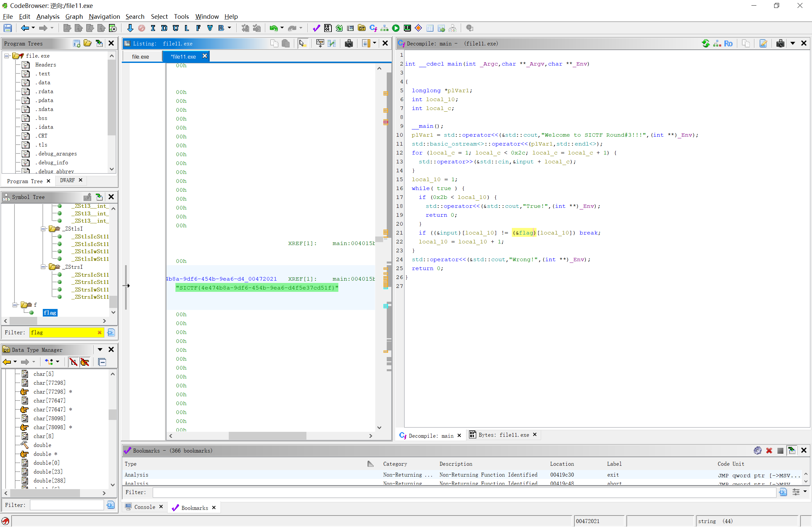The height and width of the screenshot is (527, 812).
Task: Collapse the 'f' folder in Symbol Tree
Action: (15, 305)
